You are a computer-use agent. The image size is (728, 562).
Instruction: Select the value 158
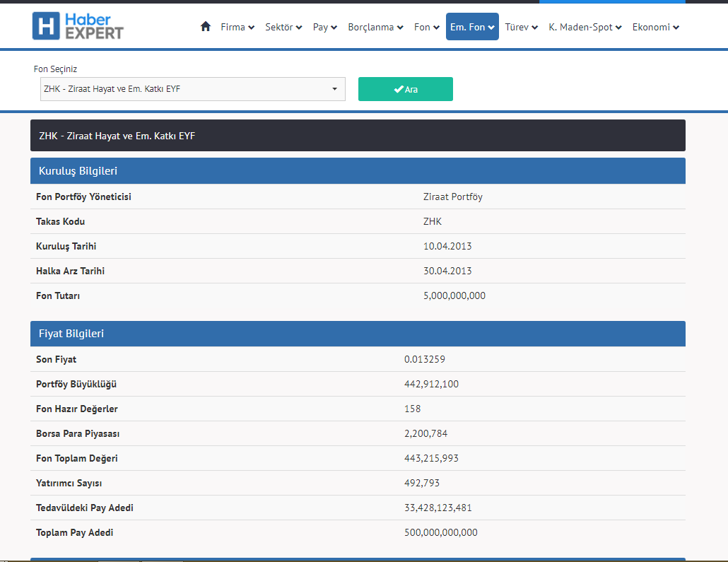[412, 409]
